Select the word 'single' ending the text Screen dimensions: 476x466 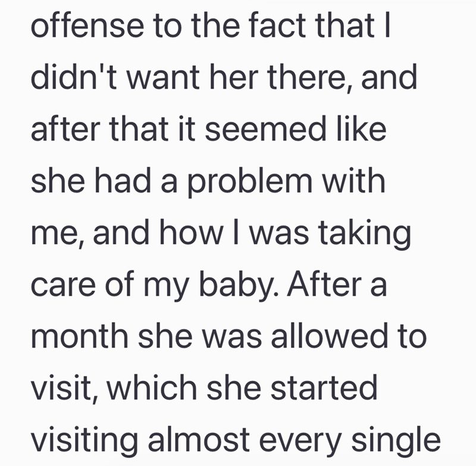[x=396, y=442]
